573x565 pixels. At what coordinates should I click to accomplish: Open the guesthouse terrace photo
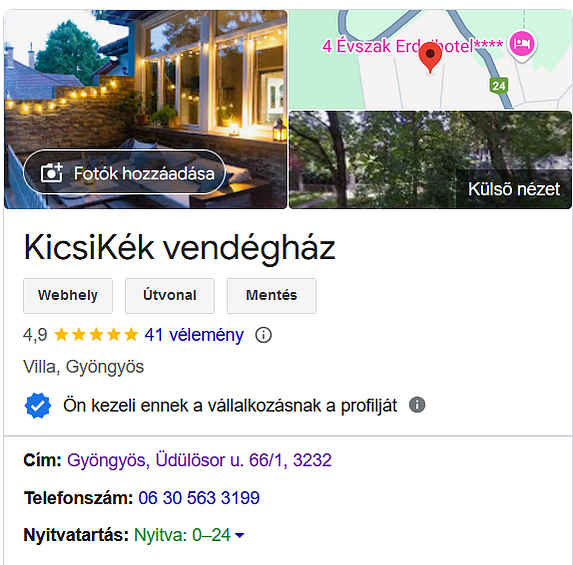[x=145, y=109]
